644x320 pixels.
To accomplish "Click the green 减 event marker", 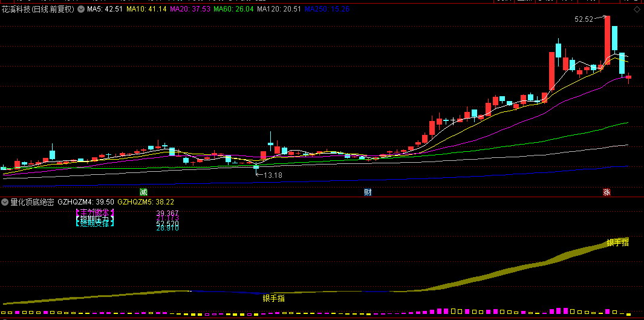I will (x=143, y=192).
